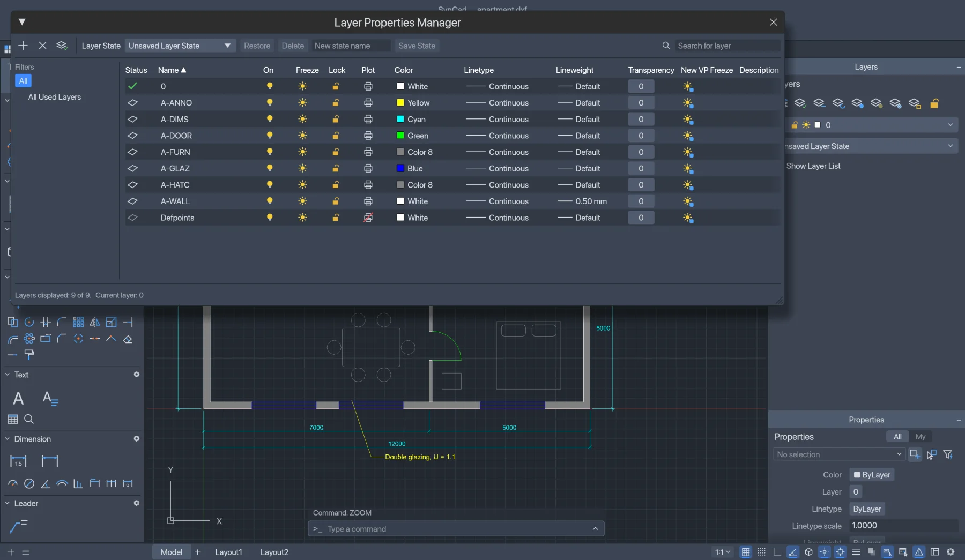Image resolution: width=965 pixels, height=560 pixels.
Task: Switch to the Layout1 tab
Action: (228, 552)
